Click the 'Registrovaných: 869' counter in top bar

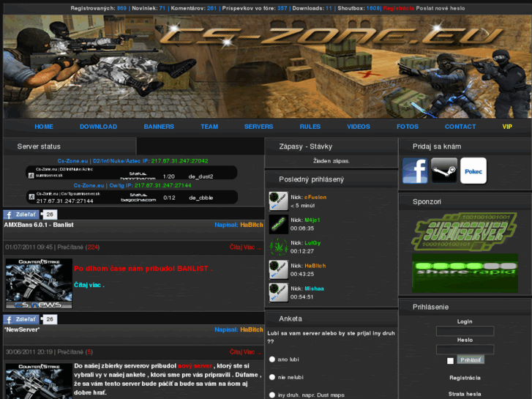point(98,8)
